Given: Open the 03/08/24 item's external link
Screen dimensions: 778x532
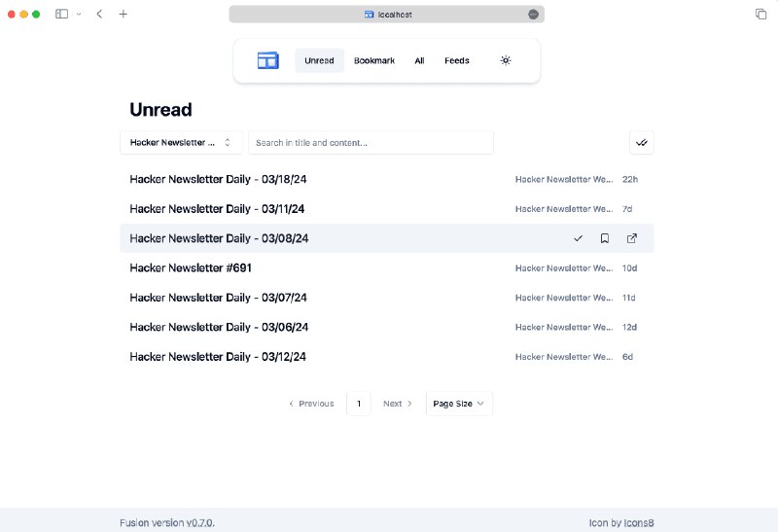Looking at the screenshot, I should [x=632, y=238].
